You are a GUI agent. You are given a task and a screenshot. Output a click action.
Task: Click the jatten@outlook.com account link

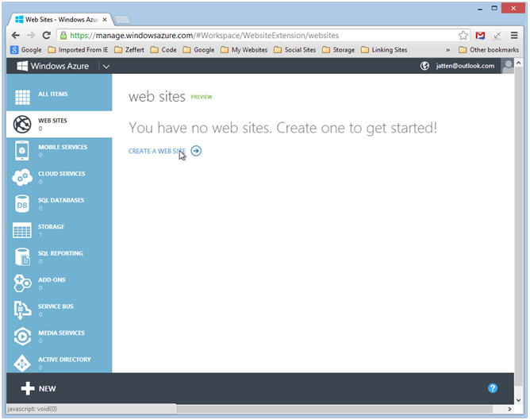(x=465, y=66)
